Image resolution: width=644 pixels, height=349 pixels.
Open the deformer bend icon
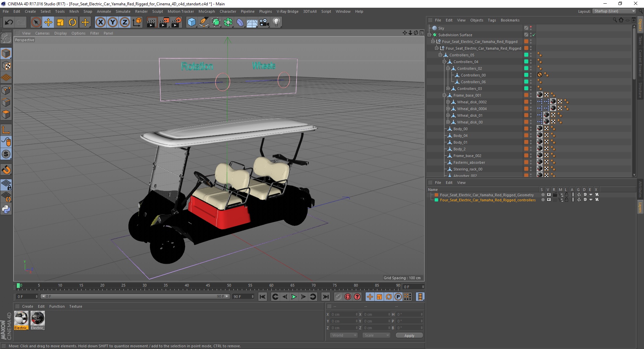pyautogui.click(x=240, y=22)
